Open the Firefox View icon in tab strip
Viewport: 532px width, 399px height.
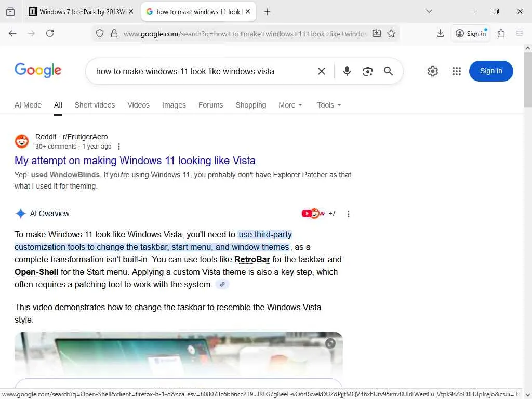[10, 11]
